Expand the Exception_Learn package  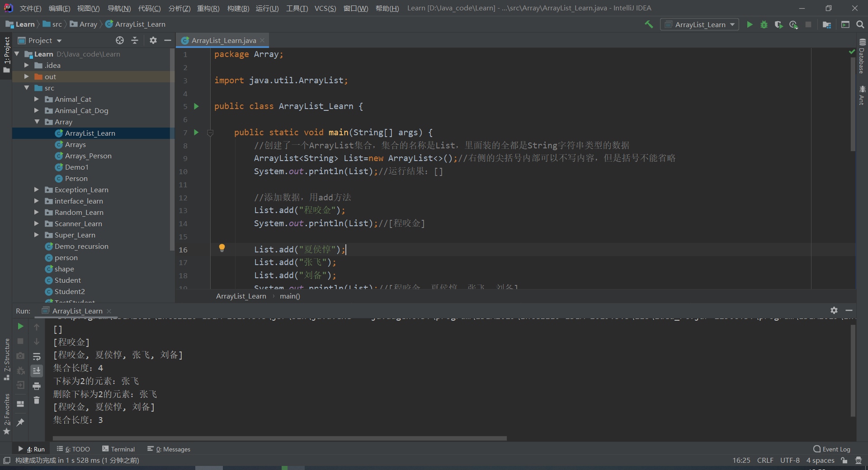tap(37, 190)
